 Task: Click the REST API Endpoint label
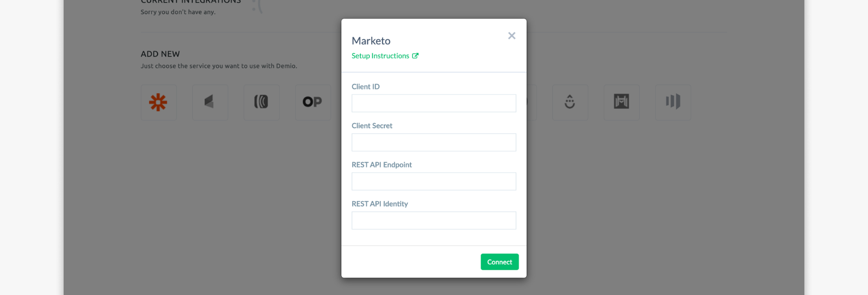382,164
